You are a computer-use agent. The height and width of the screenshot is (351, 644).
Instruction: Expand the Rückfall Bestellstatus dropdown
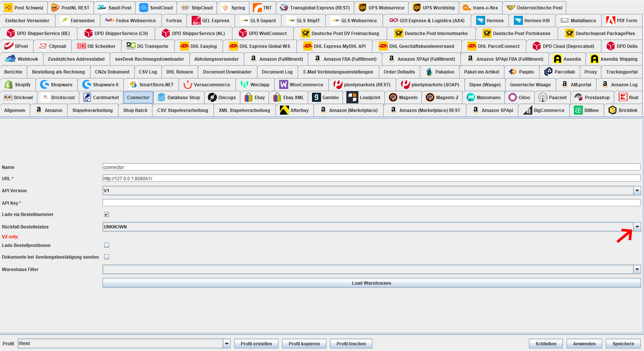637,227
